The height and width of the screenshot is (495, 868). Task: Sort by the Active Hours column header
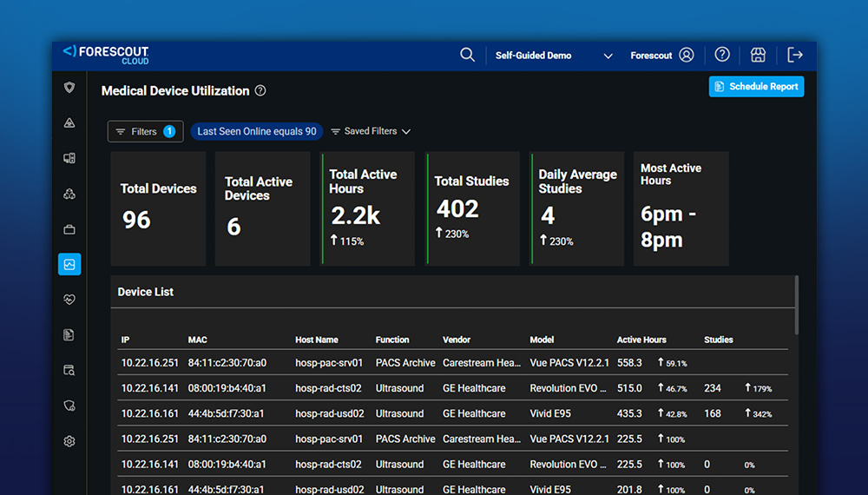[x=641, y=340]
